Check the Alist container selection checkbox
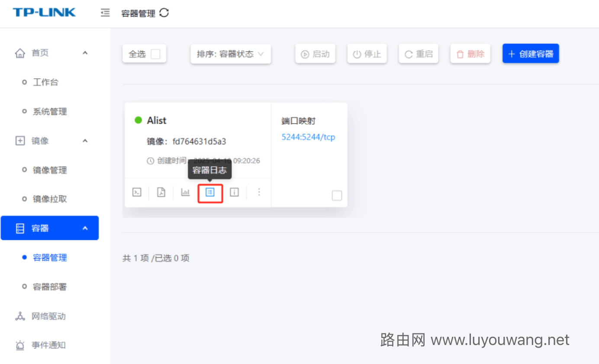 tap(337, 196)
